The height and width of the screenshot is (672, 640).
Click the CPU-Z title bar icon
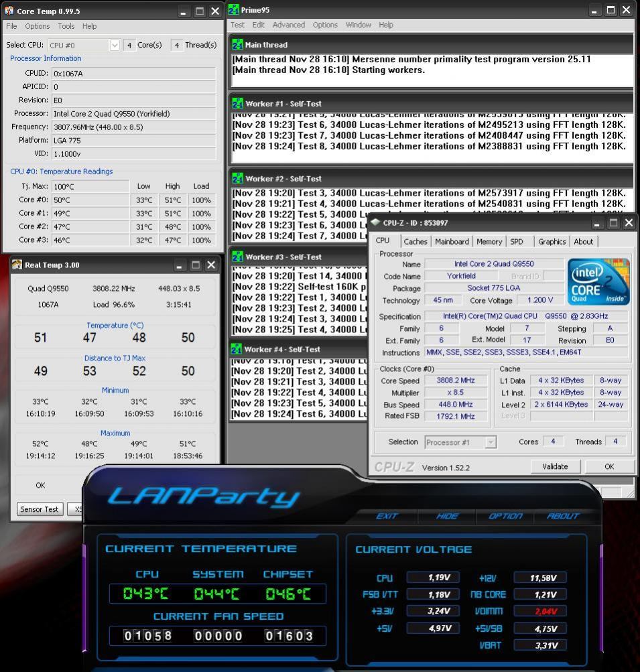point(375,222)
